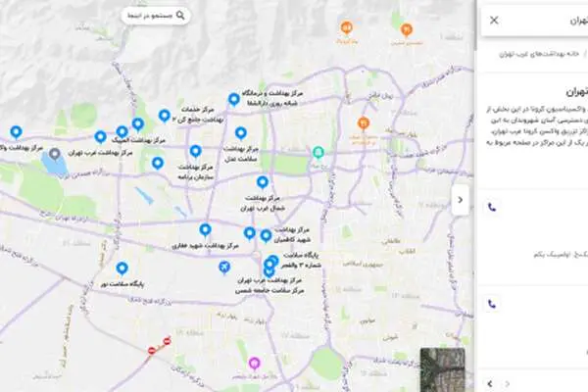This screenshot has width=588, height=392.
Task: Click the blue airplane airport pin
Action: pos(224,268)
